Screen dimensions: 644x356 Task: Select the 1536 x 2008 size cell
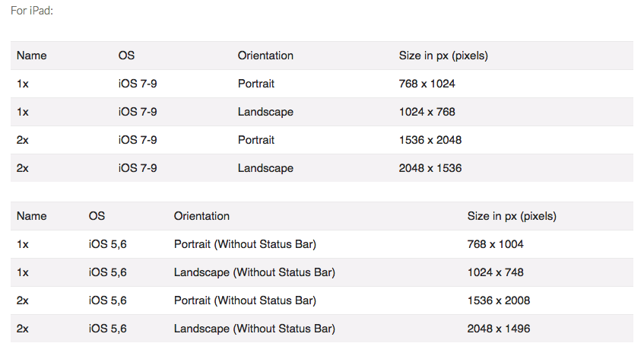(x=498, y=300)
